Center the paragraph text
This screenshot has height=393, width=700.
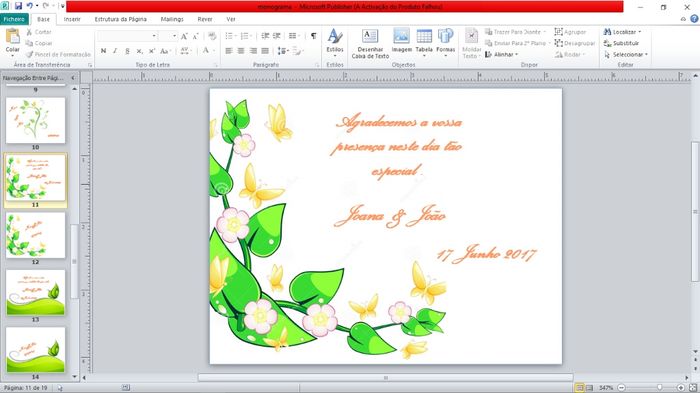click(241, 51)
